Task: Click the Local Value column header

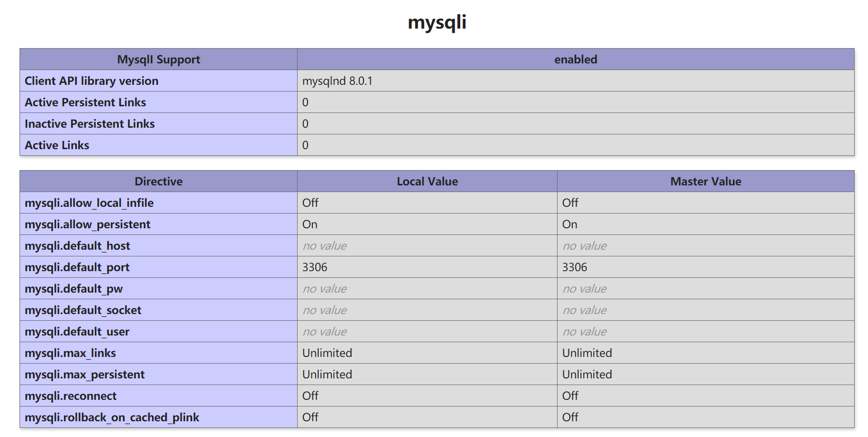Action: (427, 182)
